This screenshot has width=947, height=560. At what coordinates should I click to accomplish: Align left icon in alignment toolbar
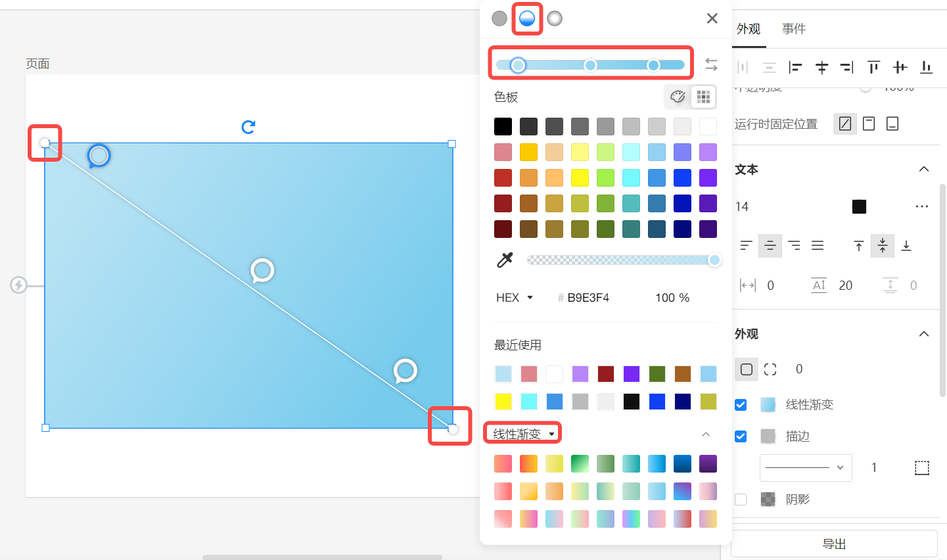click(795, 67)
